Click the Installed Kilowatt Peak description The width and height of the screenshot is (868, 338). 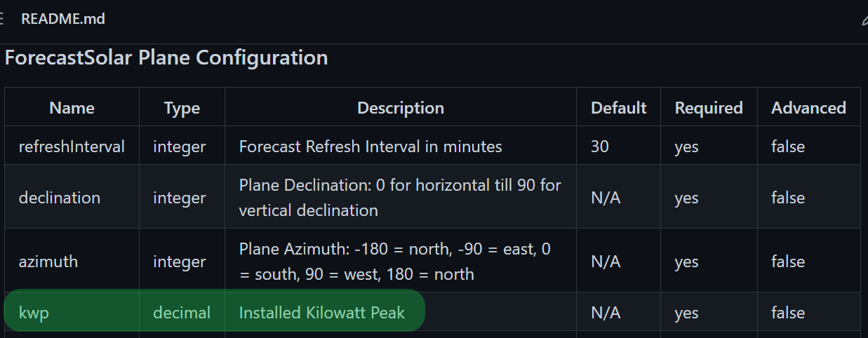321,313
